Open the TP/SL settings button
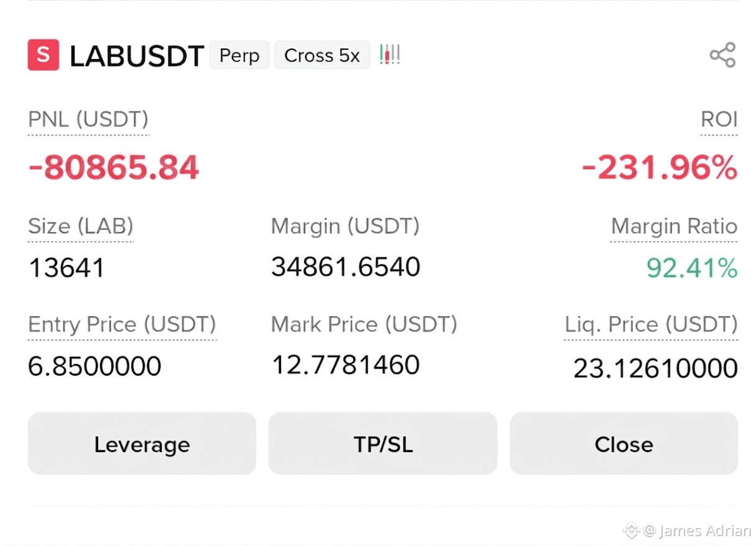Viewport: 756px width, 546px height. pyautogui.click(x=383, y=444)
